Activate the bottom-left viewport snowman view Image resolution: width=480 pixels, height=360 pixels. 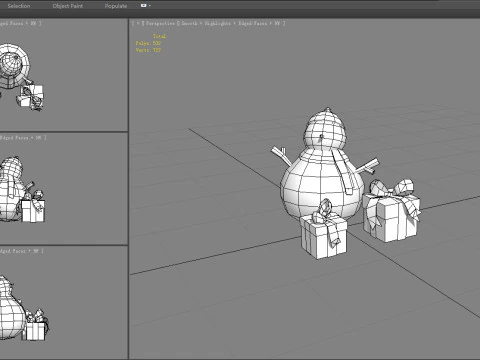[x=12, y=307]
